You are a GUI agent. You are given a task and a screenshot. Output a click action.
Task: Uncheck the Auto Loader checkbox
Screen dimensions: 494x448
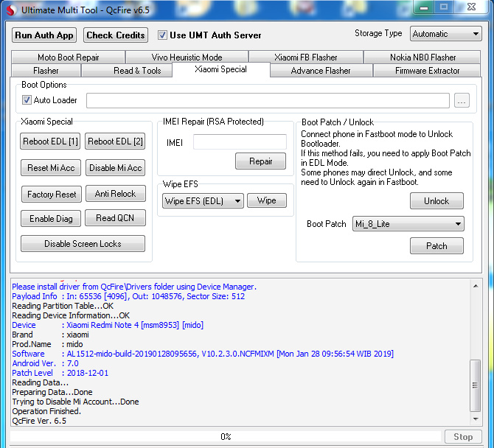click(x=27, y=100)
